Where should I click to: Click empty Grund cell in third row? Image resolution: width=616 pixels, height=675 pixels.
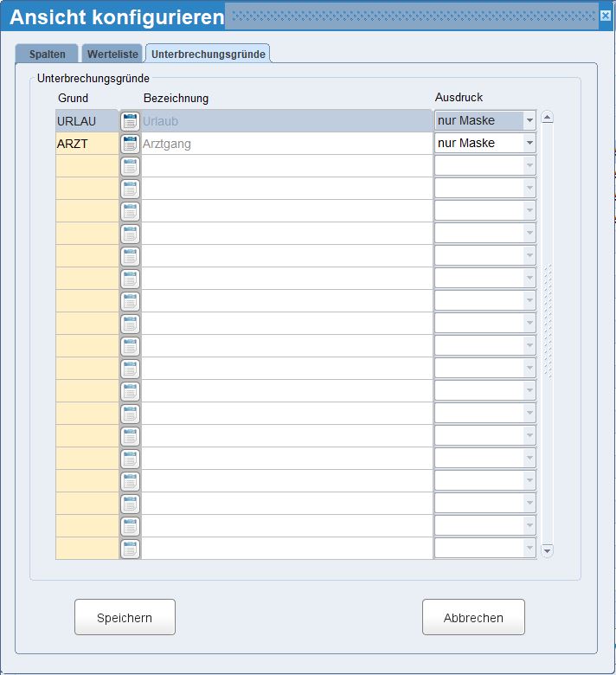pos(87,166)
